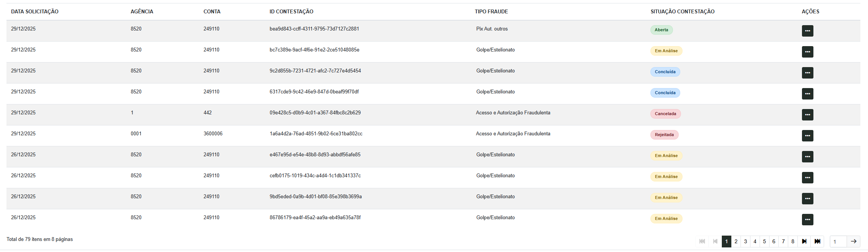Jump to the first page icon
The image size is (868, 252).
(702, 241)
